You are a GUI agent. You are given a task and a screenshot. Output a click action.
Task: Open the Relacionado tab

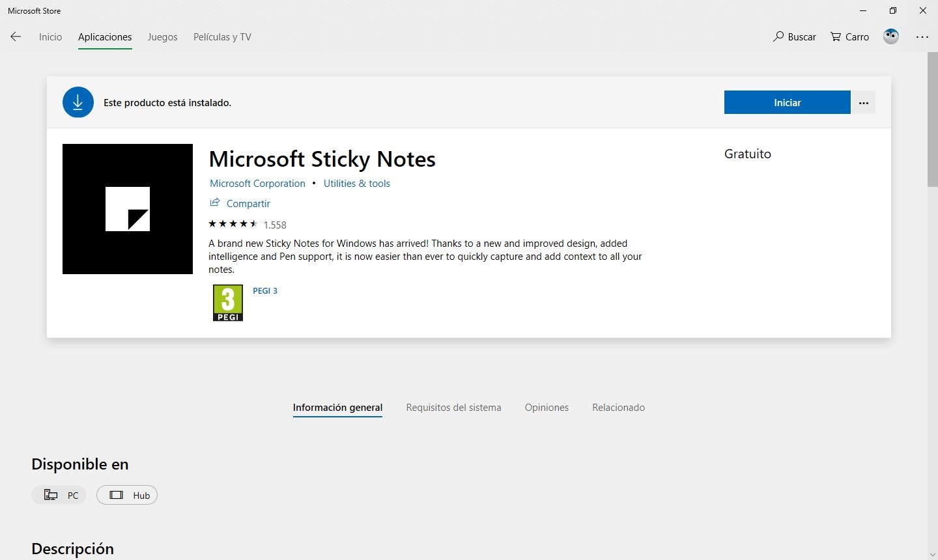618,408
